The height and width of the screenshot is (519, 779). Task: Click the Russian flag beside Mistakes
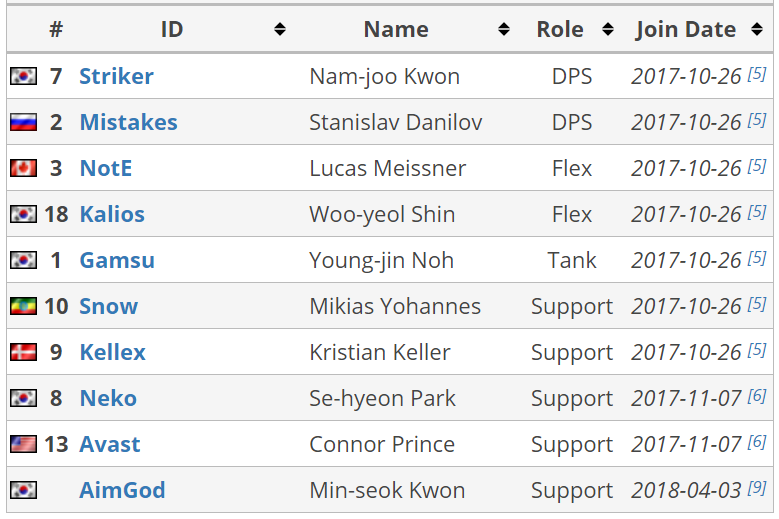point(23,122)
